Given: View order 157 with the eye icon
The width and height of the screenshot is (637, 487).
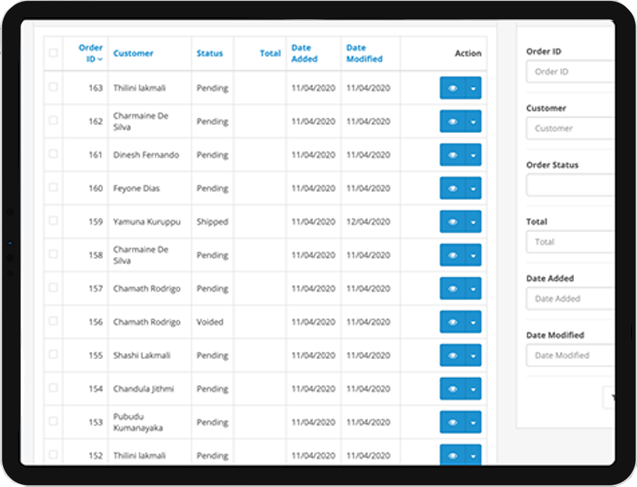Looking at the screenshot, I should tap(452, 289).
